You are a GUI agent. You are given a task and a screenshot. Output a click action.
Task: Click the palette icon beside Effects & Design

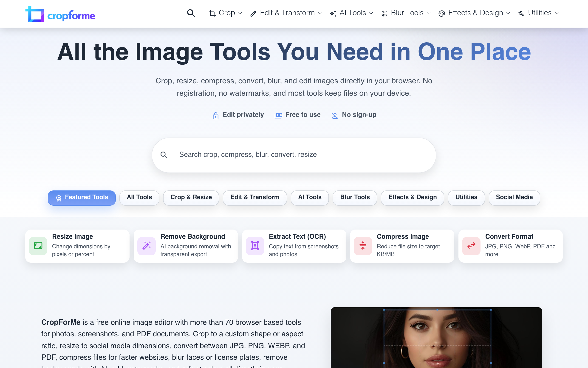pos(442,14)
